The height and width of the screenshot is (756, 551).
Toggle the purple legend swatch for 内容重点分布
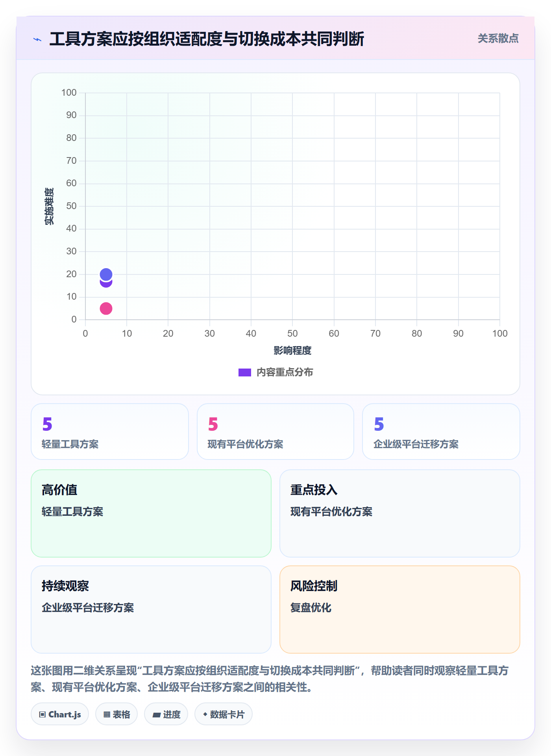(x=245, y=372)
